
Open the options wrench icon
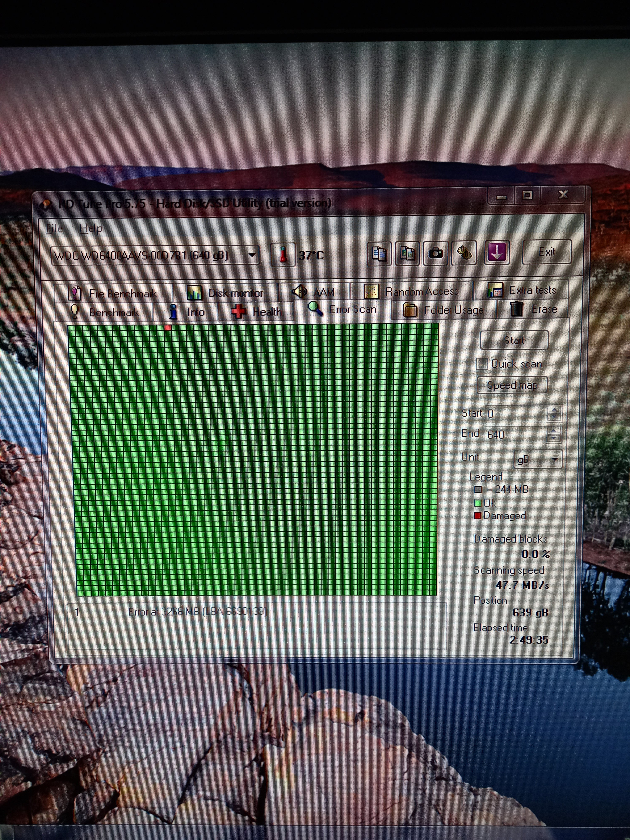464,253
